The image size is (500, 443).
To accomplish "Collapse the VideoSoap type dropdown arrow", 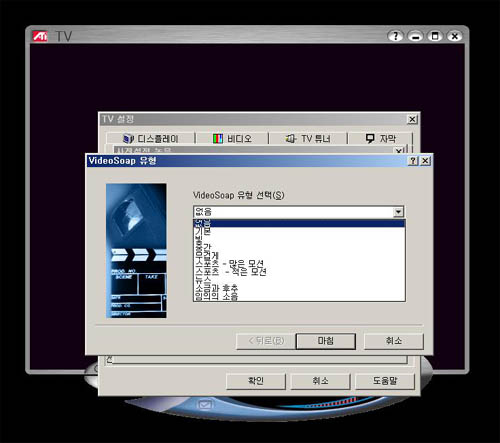I will (x=398, y=212).
